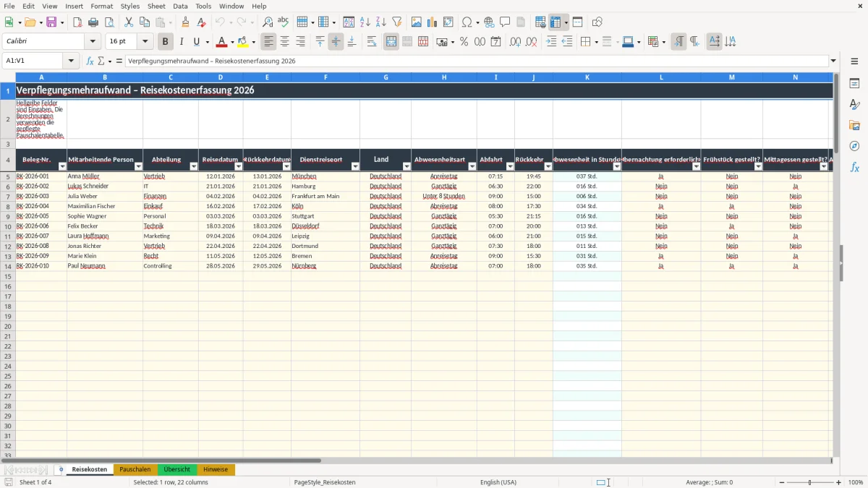Click cell with Frankfurt am Main
This screenshot has height=488, width=868.
point(325,196)
